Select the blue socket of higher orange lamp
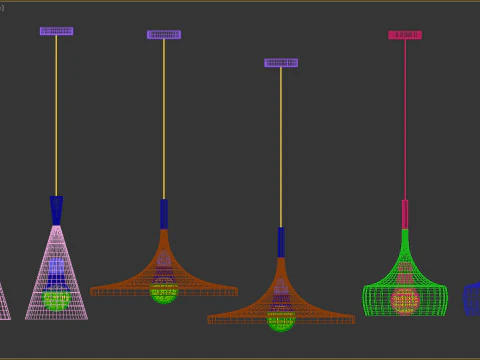480x360 pixels. click(x=164, y=214)
